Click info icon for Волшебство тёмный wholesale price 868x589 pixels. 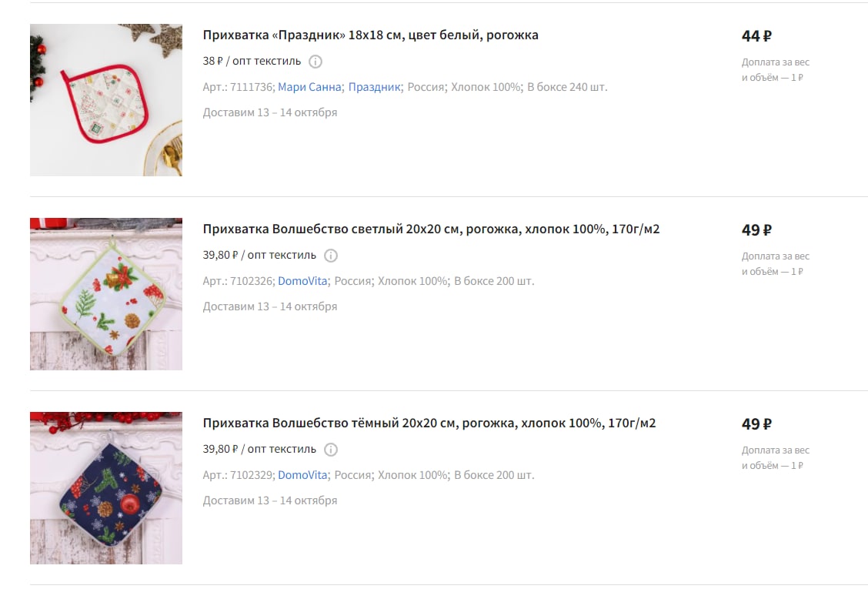(x=330, y=450)
